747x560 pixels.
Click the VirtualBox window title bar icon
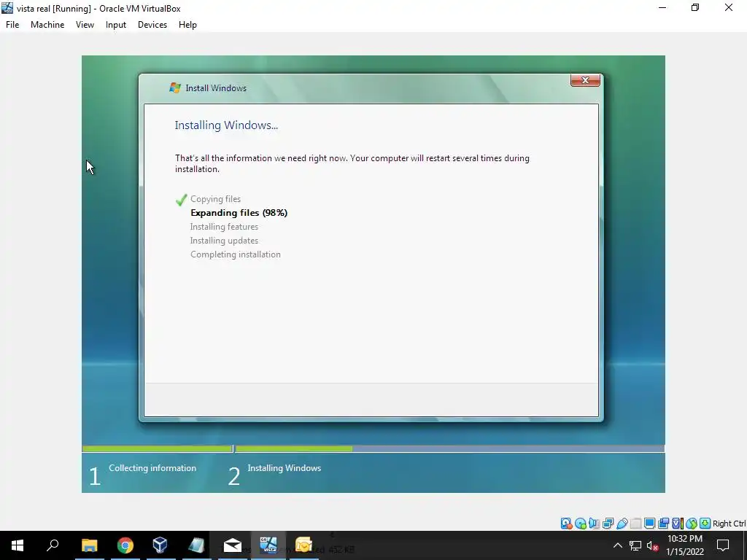pos(7,8)
